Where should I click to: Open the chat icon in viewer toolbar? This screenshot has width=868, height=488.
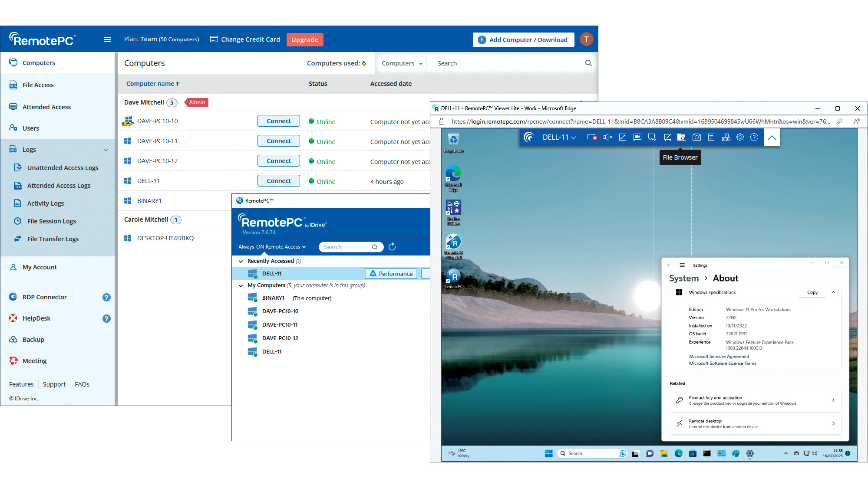tap(652, 137)
